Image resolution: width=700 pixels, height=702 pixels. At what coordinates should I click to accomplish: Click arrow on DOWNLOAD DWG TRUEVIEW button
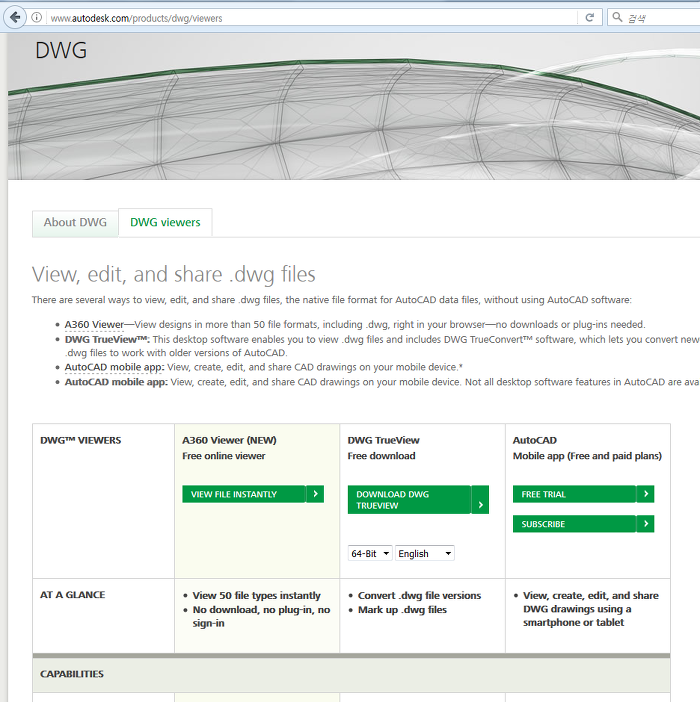(480, 505)
